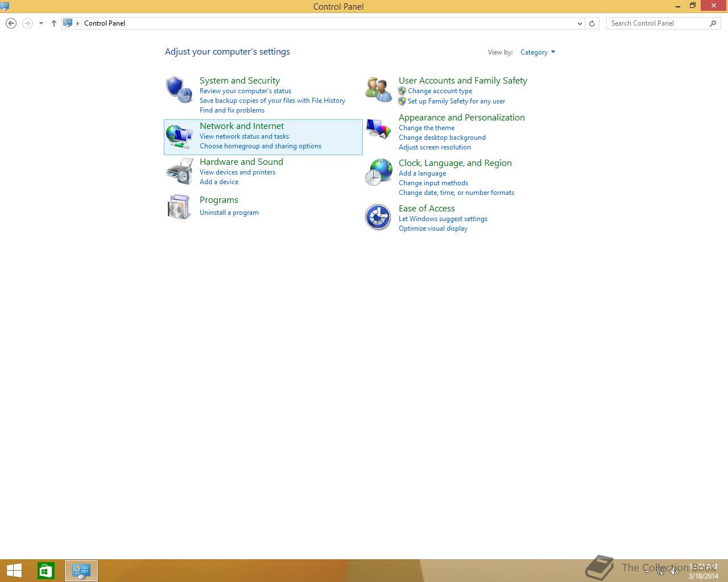Click Adjust screen resolution
The image size is (728, 582).
pos(435,147)
